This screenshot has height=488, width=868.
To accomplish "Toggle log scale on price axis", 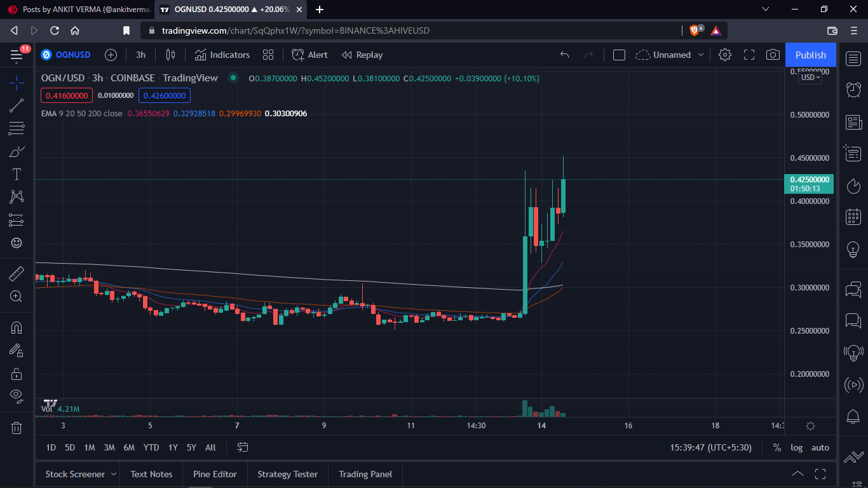I will pyautogui.click(x=796, y=447).
